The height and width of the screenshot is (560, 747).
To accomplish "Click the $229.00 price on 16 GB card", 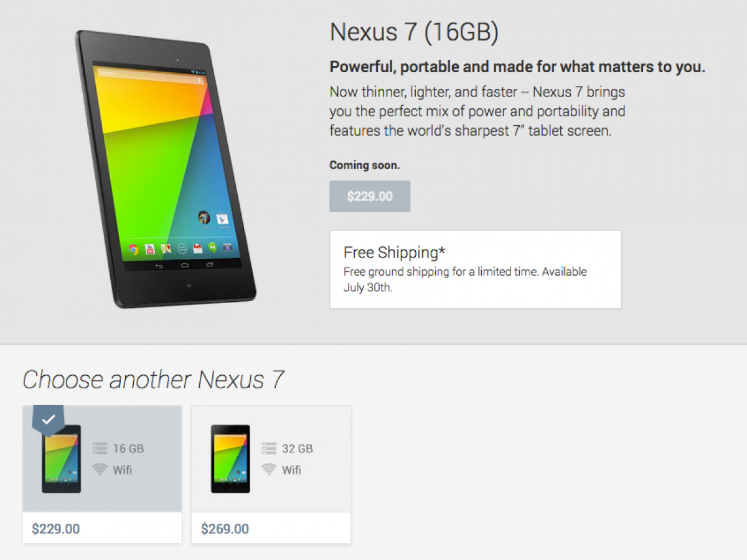I will click(56, 529).
